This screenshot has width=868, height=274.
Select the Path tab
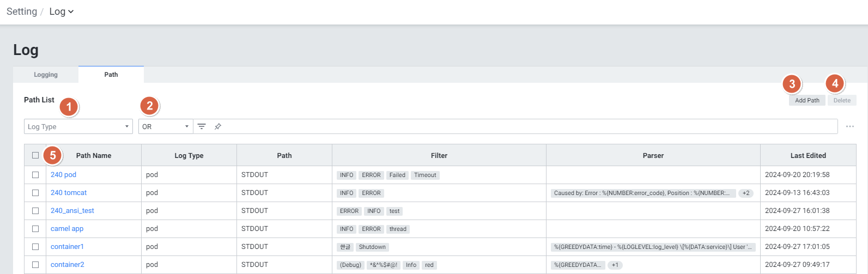click(x=111, y=75)
